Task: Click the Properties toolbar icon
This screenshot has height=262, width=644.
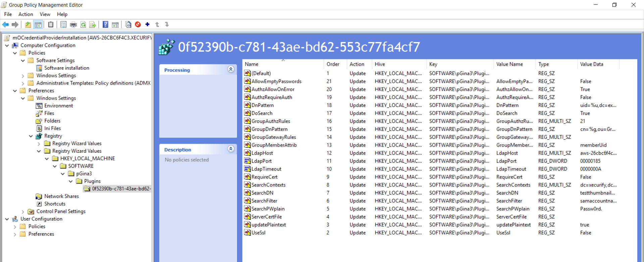Action: click(63, 24)
